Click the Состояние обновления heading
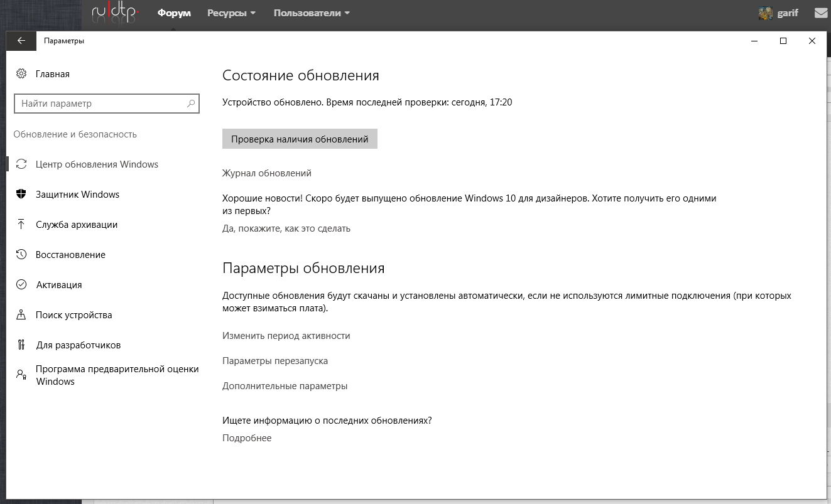 pos(301,76)
